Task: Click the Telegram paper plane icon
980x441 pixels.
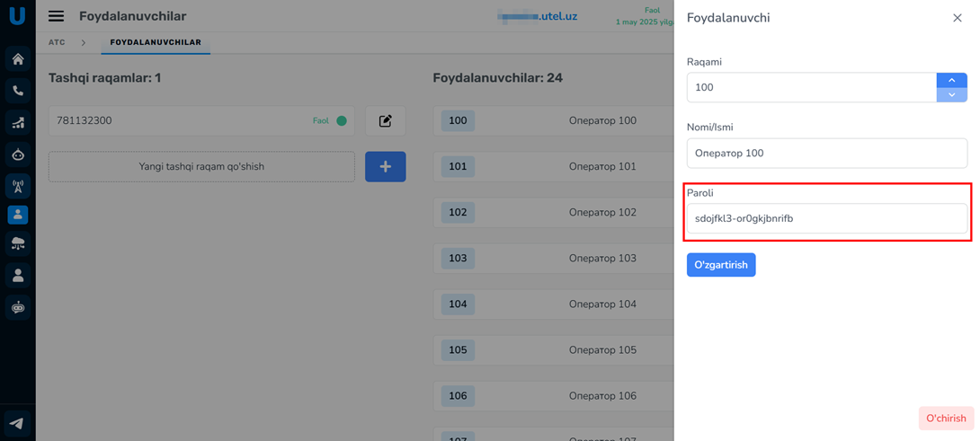Action: (x=17, y=423)
